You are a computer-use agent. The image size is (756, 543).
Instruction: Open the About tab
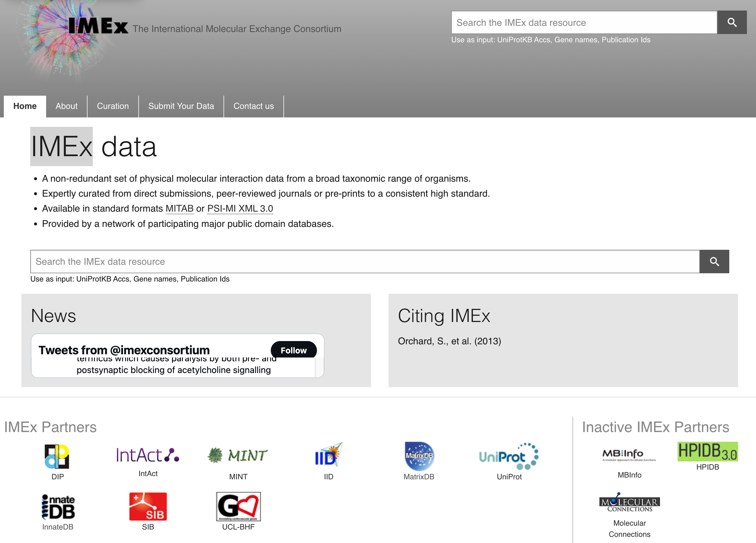[67, 106]
